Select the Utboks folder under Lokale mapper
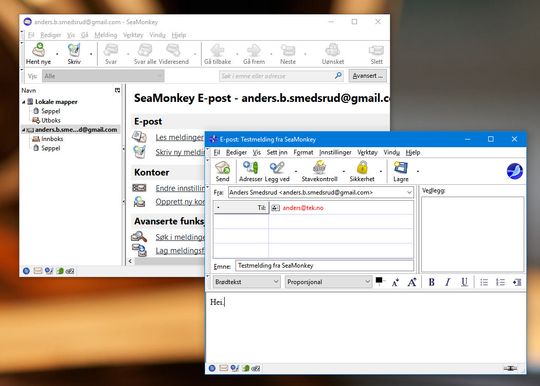 pos(51,121)
